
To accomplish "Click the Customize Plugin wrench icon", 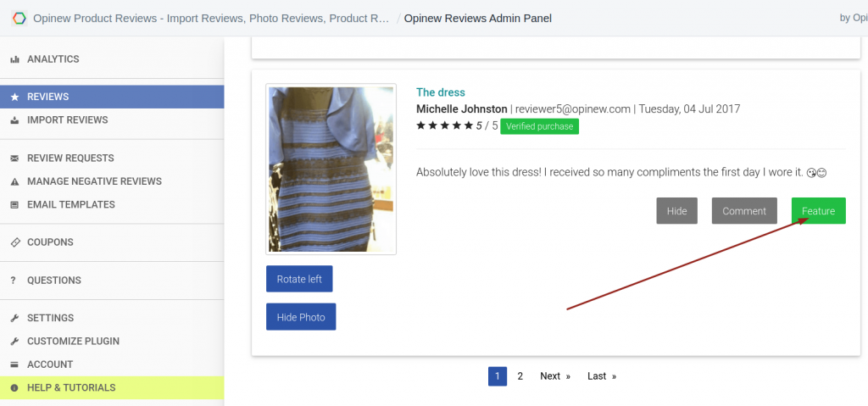I will 15,342.
